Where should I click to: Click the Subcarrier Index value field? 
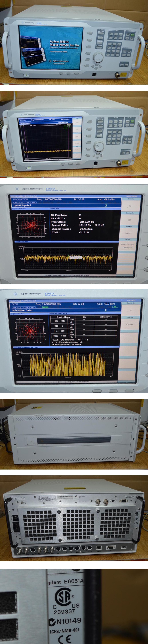(x=106, y=310)
